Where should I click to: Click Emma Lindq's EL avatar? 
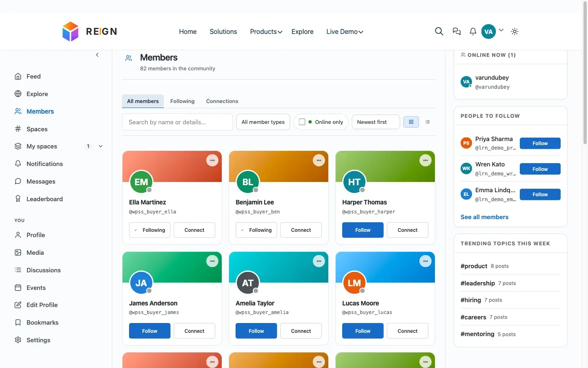[466, 194]
